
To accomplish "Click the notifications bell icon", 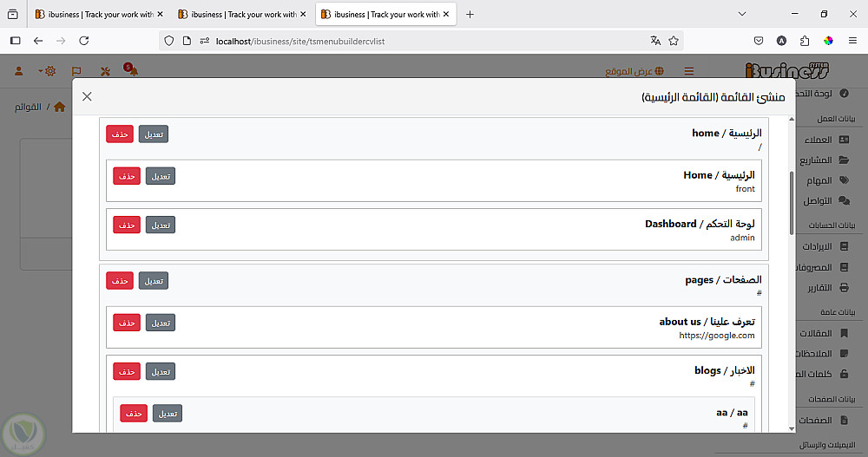I will point(132,71).
